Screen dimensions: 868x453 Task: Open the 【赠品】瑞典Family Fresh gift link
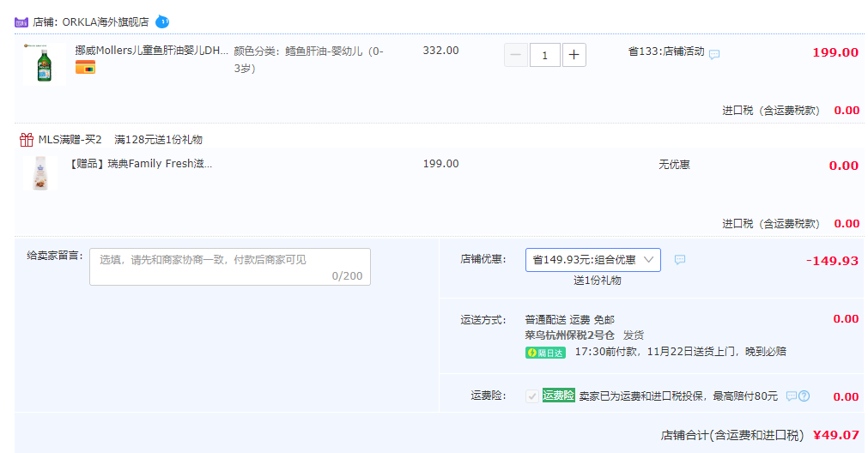(140, 164)
